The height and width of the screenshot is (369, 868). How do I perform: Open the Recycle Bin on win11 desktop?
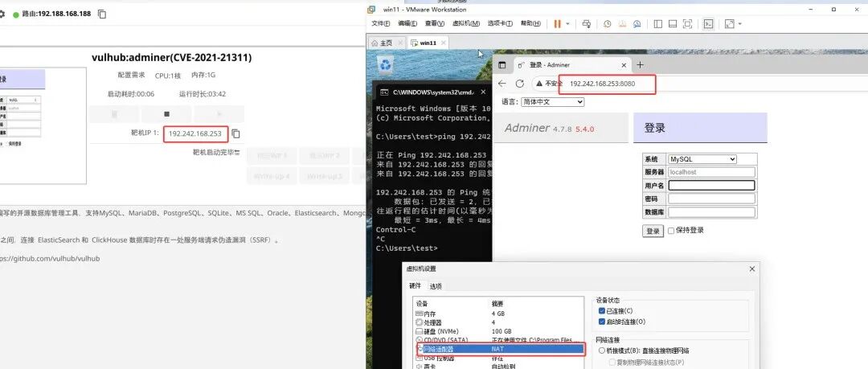coord(385,67)
